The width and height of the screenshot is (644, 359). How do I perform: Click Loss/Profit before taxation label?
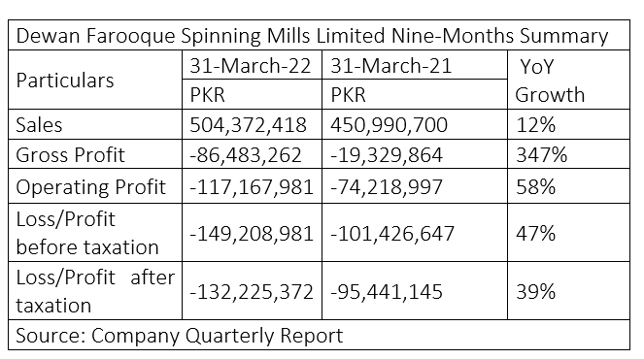coord(95,233)
